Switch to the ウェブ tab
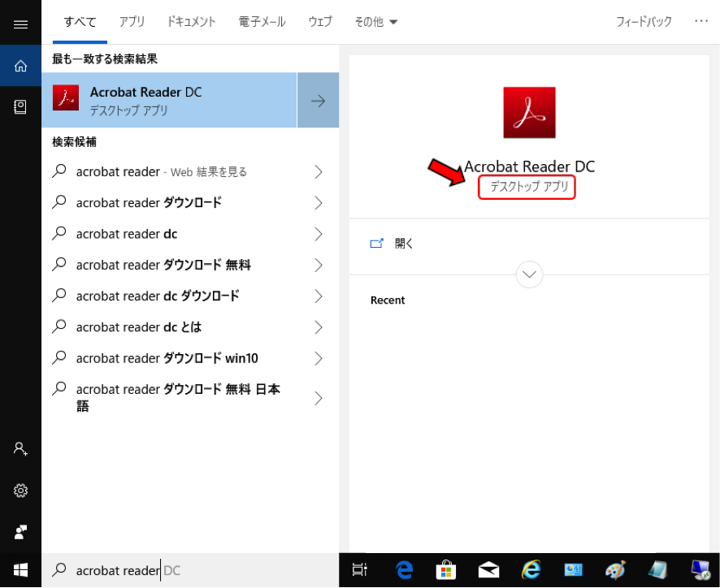Screen dimensions: 720x588 pos(319,22)
